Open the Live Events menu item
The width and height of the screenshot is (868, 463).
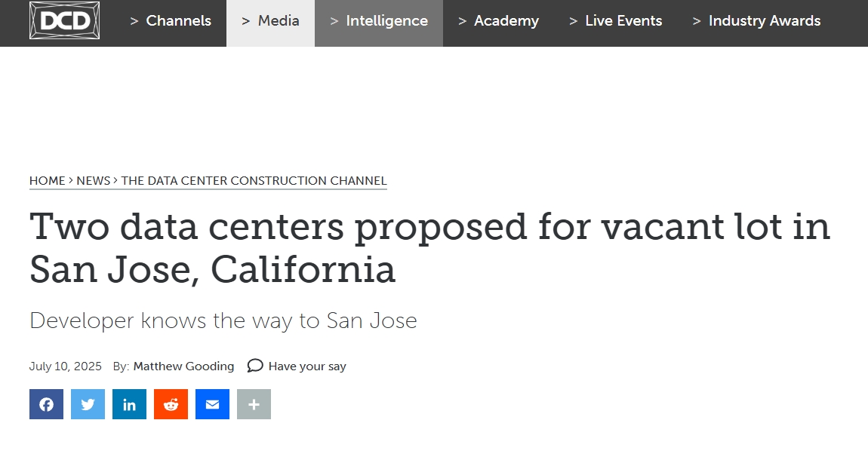tap(616, 21)
